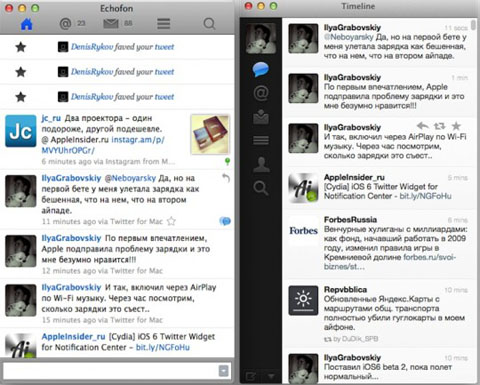Click the AppleInsider_ru username in Echofon

pos(73,337)
